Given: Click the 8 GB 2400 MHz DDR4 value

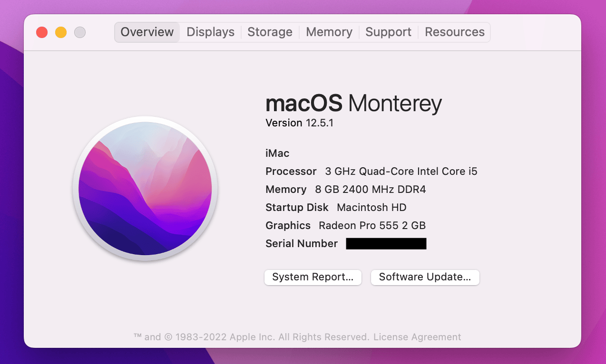Looking at the screenshot, I should click(371, 190).
